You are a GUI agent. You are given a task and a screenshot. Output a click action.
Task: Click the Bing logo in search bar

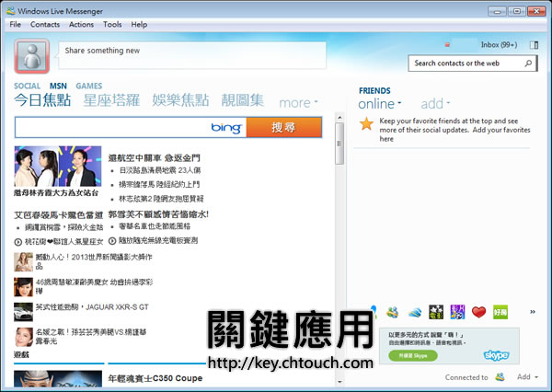226,128
